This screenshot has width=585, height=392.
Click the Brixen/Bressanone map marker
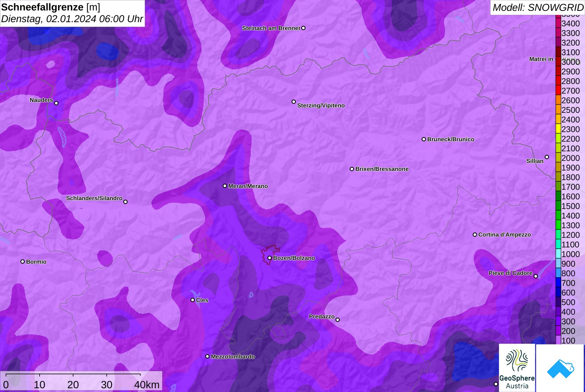352,169
